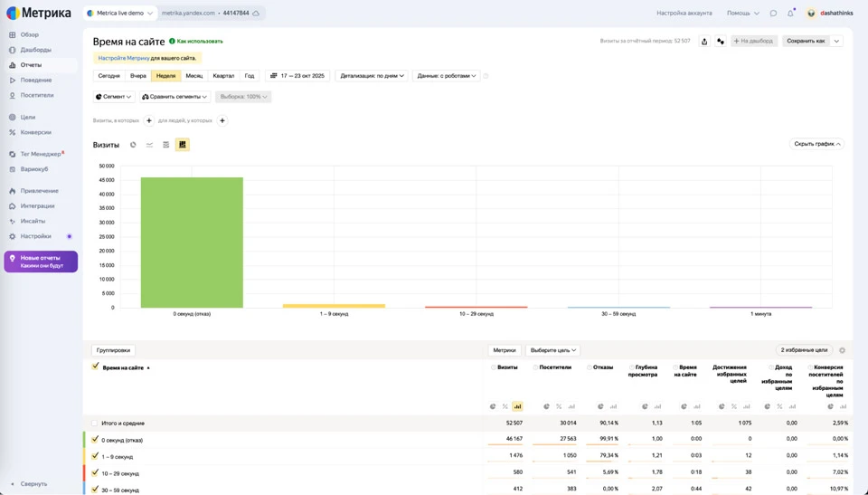Image resolution: width=868 pixels, height=495 pixels.
Task: Open the chat messages icon
Action: 773,14
